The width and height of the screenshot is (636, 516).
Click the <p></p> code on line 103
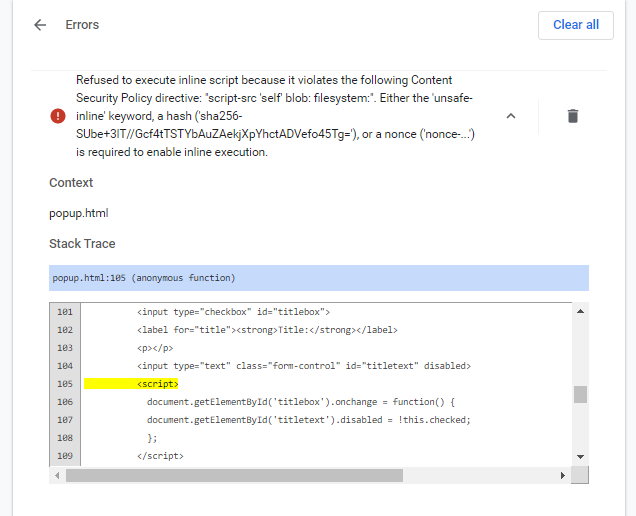coord(155,348)
